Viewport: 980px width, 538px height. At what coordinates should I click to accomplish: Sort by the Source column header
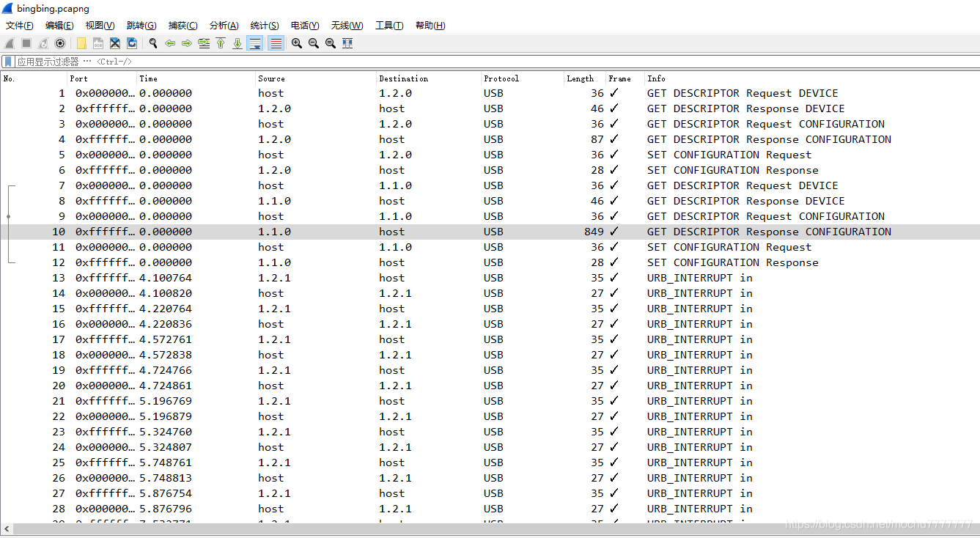point(316,78)
